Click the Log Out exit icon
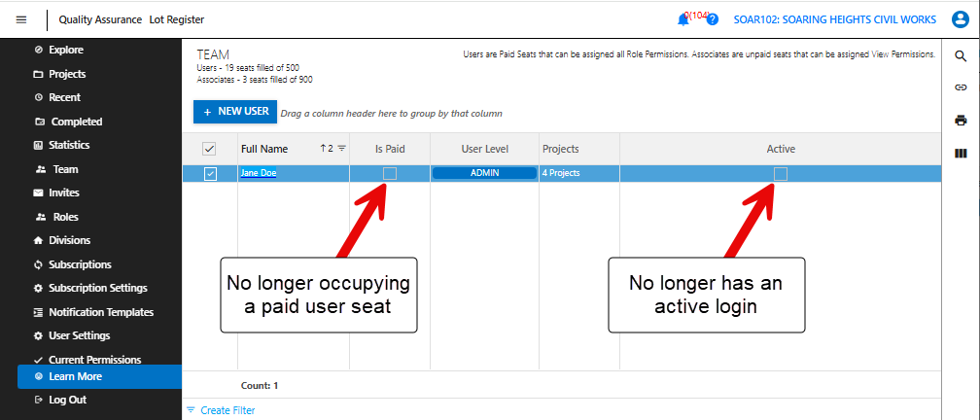This screenshot has width=980, height=420. [x=39, y=400]
